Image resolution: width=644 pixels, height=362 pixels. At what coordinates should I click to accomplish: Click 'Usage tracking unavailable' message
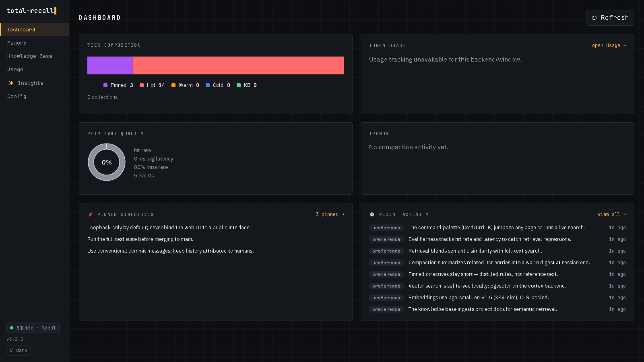click(x=445, y=60)
